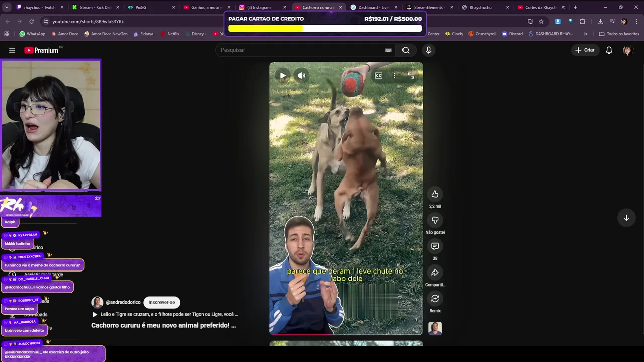Open the Netflix bookmark

pos(170,34)
